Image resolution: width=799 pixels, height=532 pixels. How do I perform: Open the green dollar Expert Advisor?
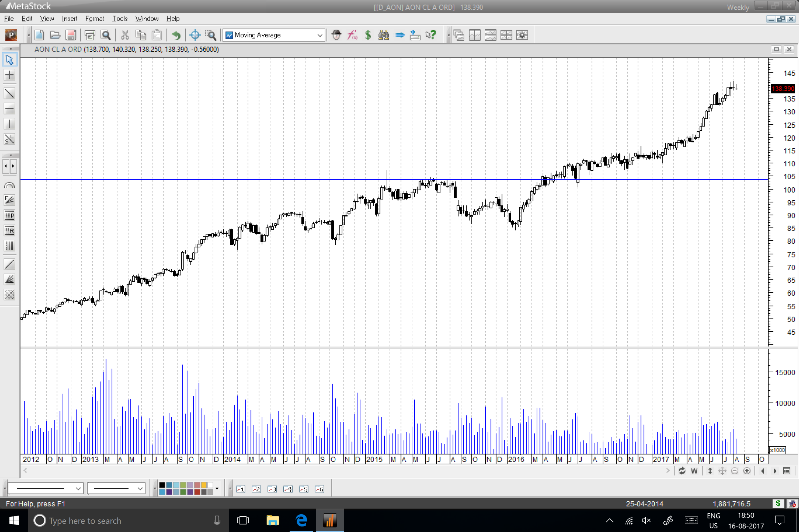coord(368,35)
